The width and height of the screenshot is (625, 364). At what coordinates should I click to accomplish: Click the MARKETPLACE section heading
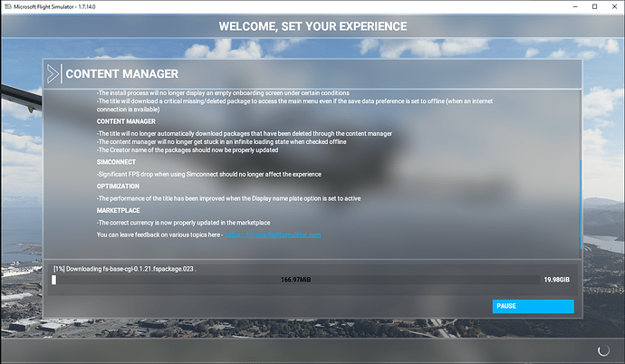coord(118,211)
